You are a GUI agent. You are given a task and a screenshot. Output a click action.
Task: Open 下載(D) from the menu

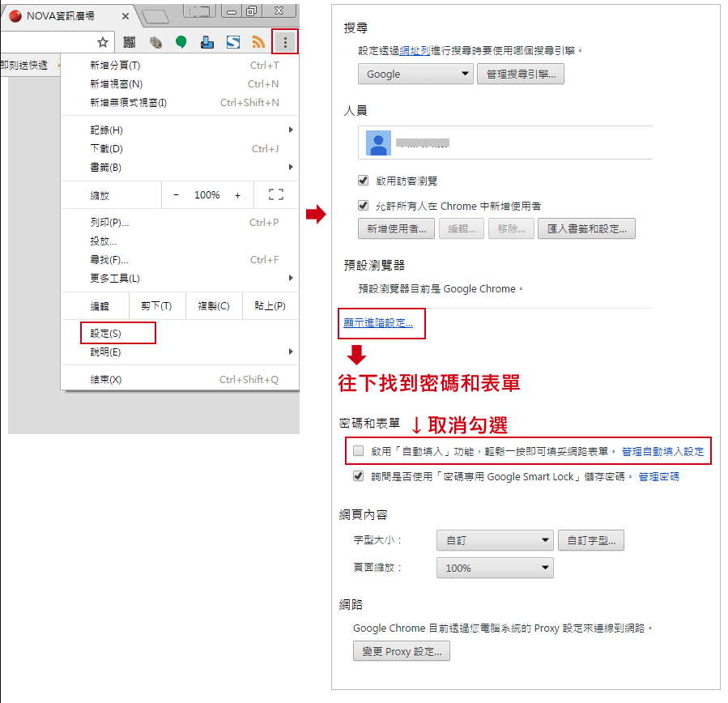pos(180,148)
